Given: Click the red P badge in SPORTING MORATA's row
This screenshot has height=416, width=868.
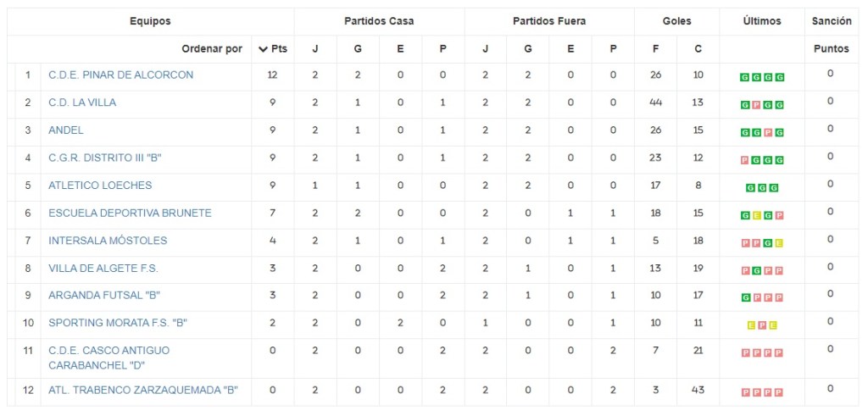Looking at the screenshot, I should pyautogui.click(x=762, y=325).
